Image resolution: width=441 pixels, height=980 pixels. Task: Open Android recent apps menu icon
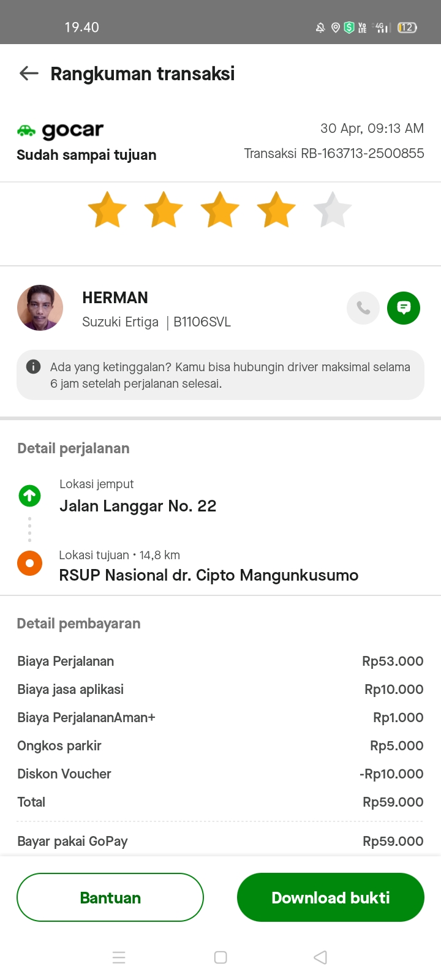coord(119,957)
